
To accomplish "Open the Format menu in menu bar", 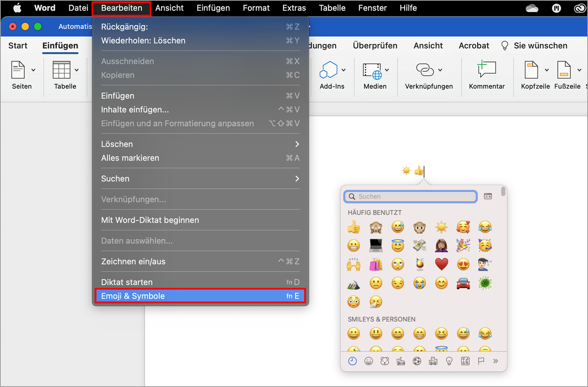I will (x=256, y=8).
